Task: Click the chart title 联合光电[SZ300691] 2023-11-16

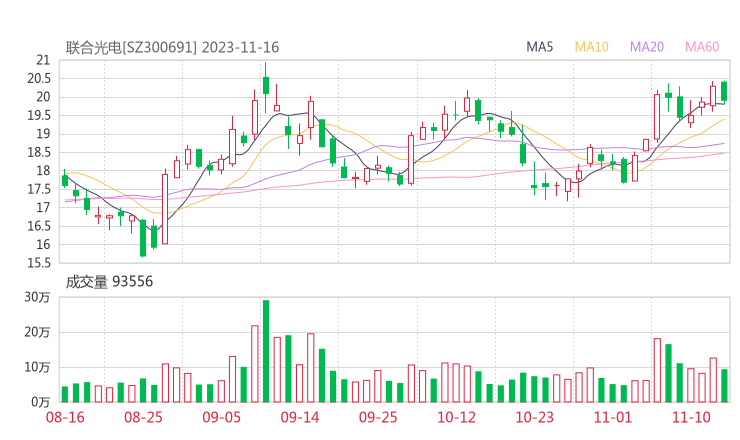Action: pos(172,47)
